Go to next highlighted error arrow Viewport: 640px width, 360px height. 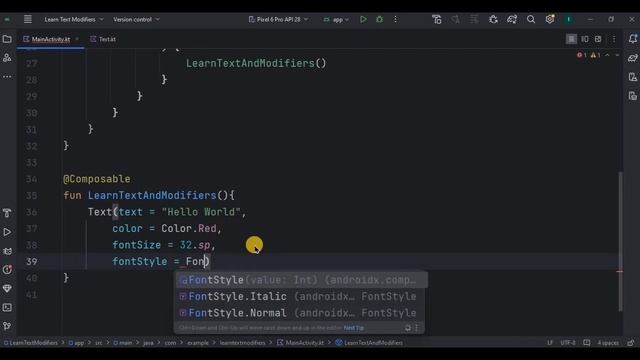click(x=617, y=55)
